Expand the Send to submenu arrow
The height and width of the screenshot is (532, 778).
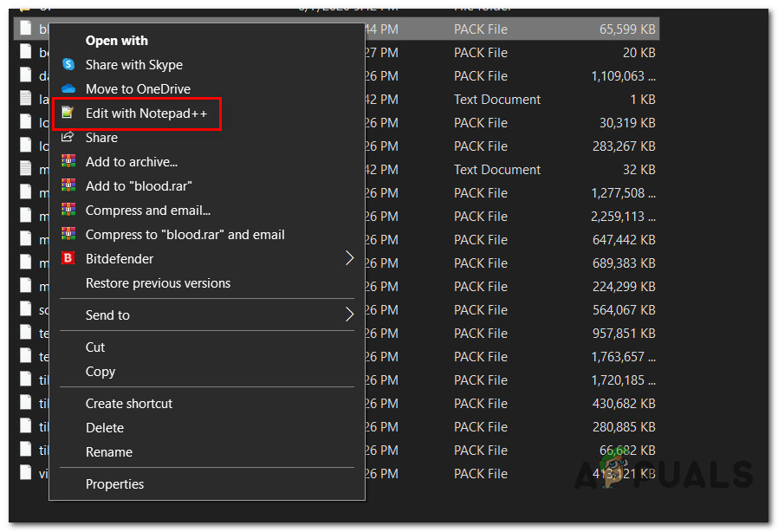(350, 315)
